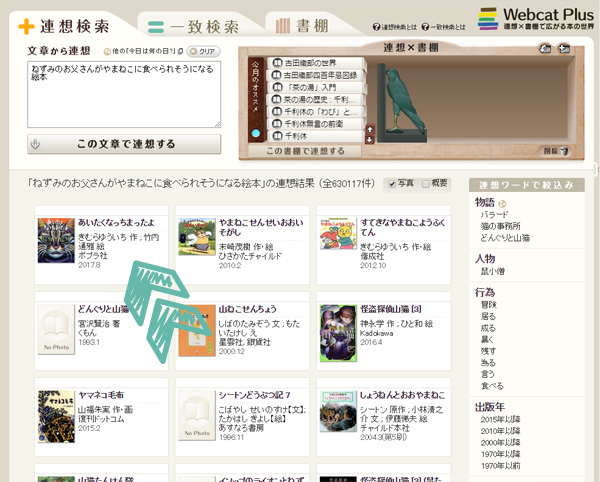600x482 pixels.
Task: Select the shelf book 千利休の「わび」と…
Action: click(315, 112)
